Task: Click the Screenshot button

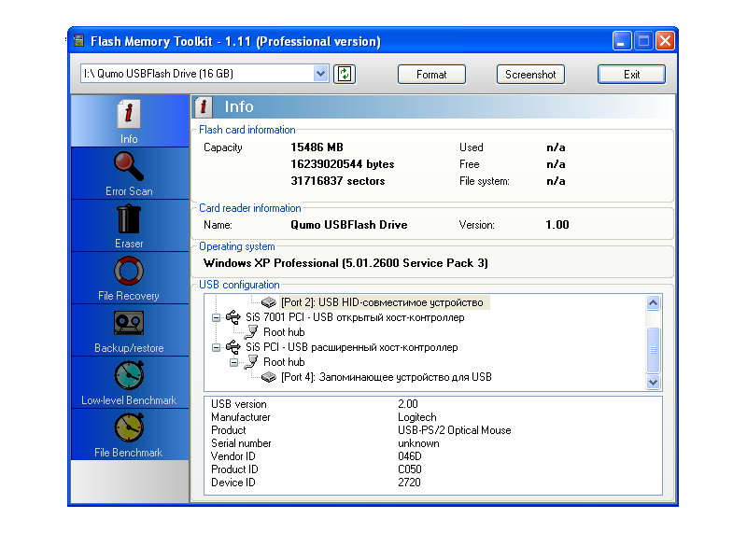Action: [530, 75]
